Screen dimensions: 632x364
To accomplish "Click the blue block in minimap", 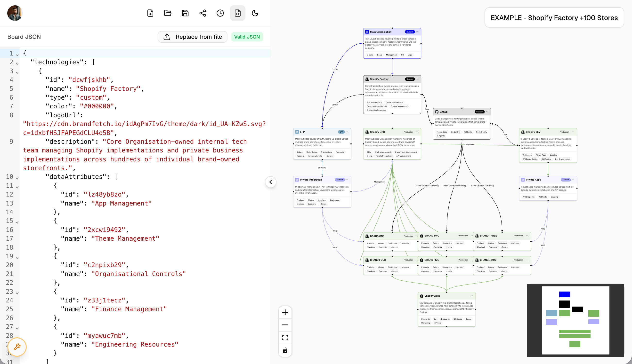I will click(565, 294).
